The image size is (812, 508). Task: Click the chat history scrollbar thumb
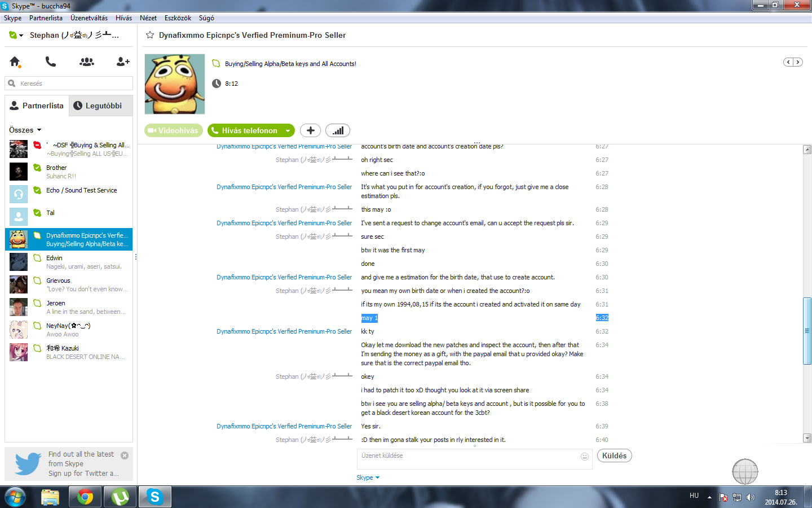coord(807,330)
